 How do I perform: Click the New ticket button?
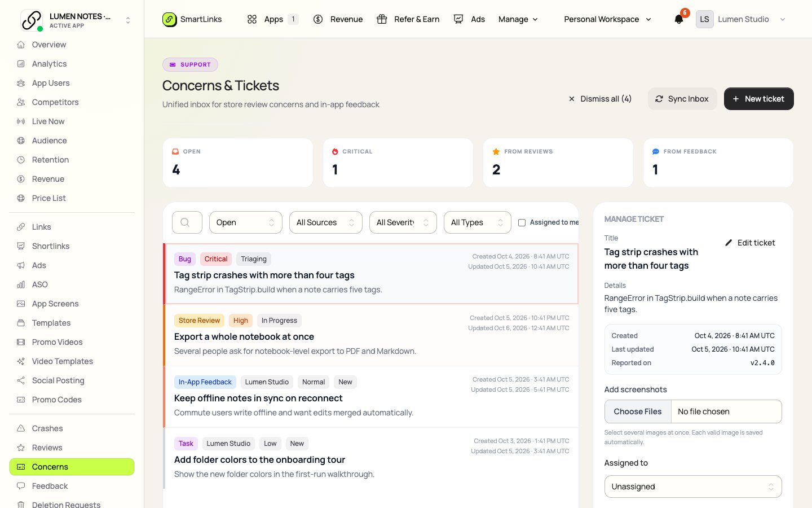[x=759, y=99]
